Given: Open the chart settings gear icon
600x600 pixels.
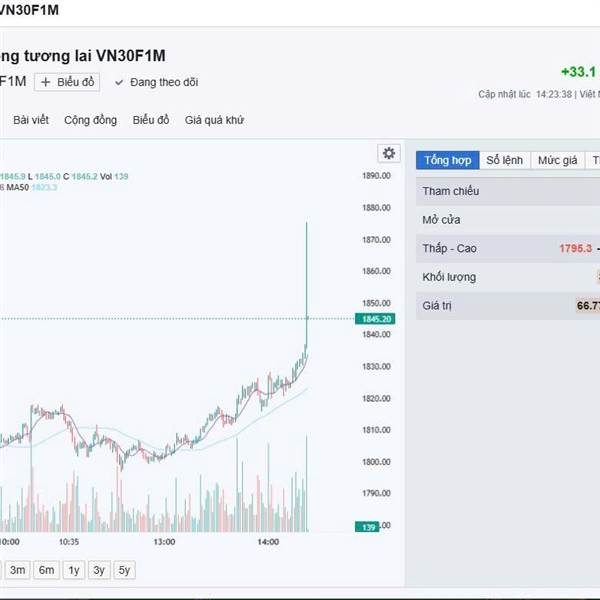Looking at the screenshot, I should 388,153.
